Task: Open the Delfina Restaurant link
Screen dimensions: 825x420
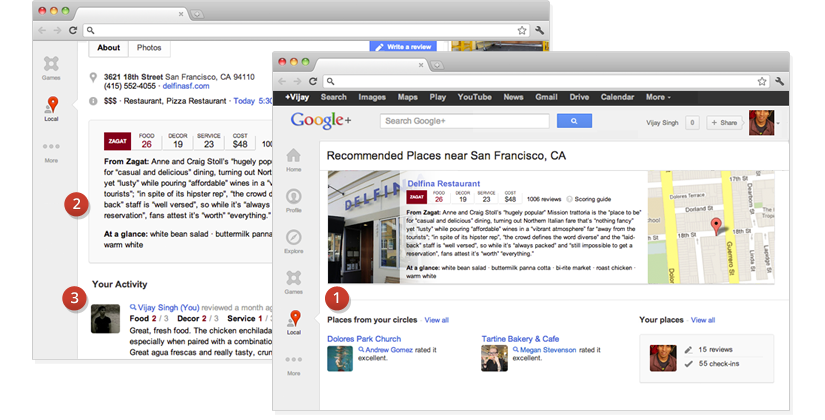Action: pyautogui.click(x=443, y=184)
